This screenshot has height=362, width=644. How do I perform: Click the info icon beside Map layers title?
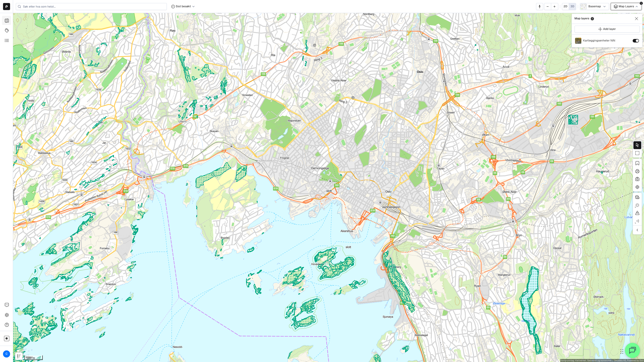click(592, 19)
